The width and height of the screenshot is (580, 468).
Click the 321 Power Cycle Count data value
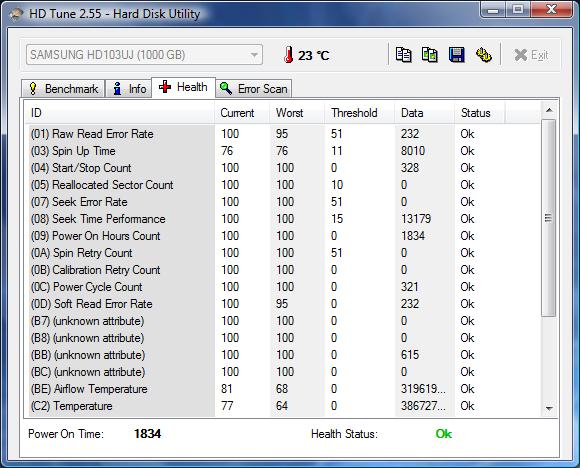(410, 287)
